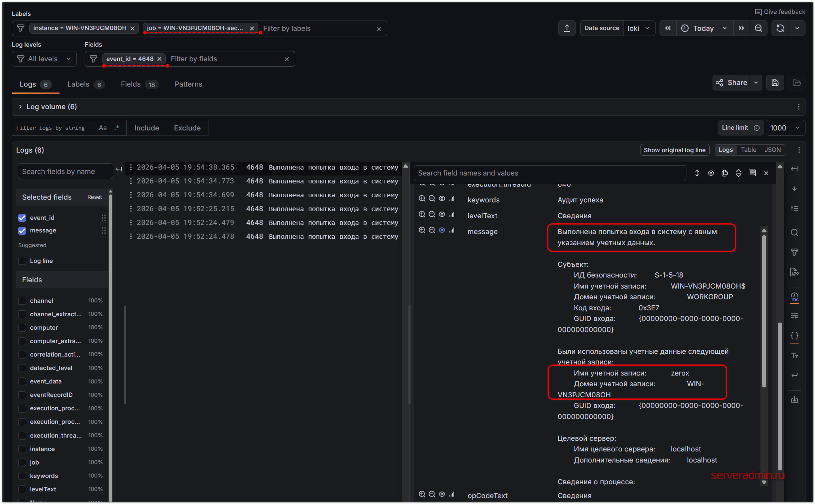
Task: Click the Search field names and values input
Action: 549,173
